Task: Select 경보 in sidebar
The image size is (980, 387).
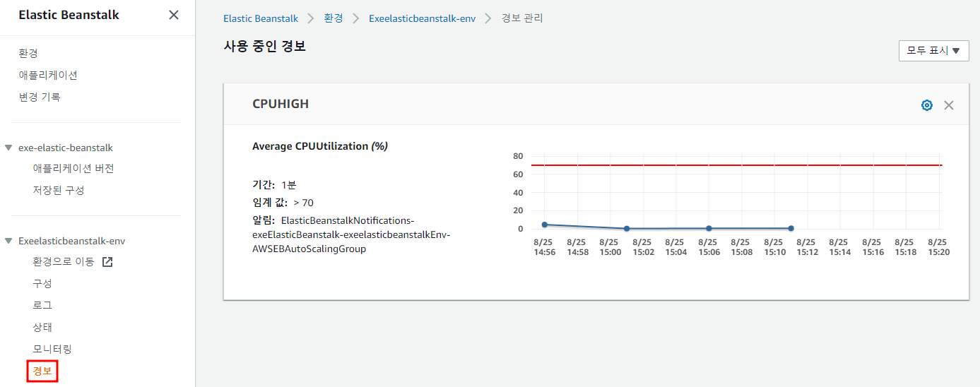Action: pos(42,371)
